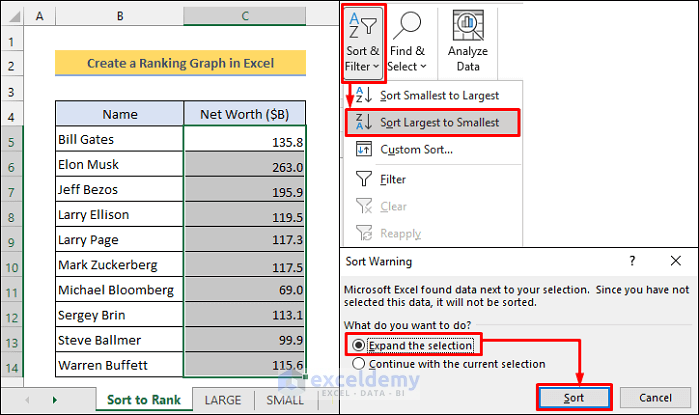Viewport: 699px width, 415px height.
Task: Click the Name header cell
Action: tap(119, 114)
